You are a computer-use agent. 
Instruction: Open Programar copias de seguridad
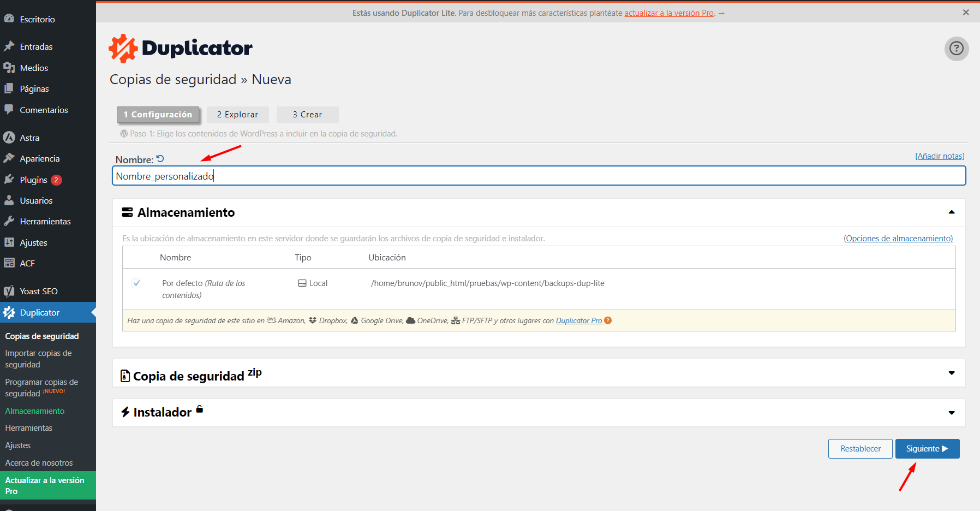41,388
